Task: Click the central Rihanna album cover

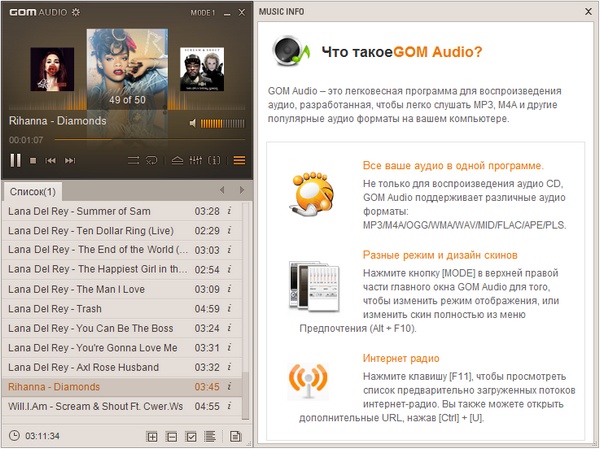Action: coord(127,69)
